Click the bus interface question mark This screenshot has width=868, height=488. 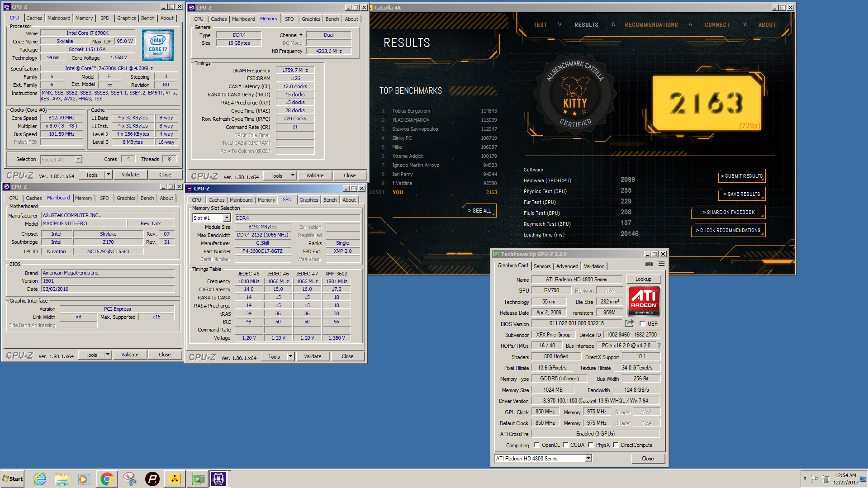[659, 346]
